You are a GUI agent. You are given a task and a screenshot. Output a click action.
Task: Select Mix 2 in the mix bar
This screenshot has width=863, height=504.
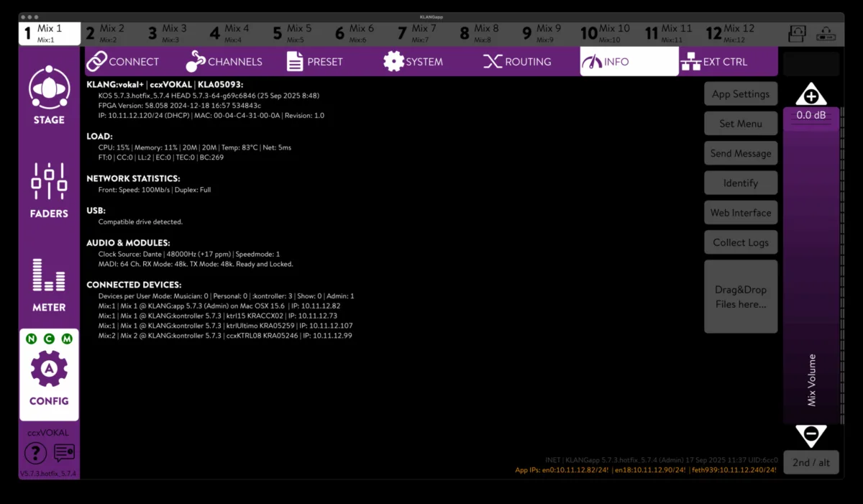pos(112,33)
